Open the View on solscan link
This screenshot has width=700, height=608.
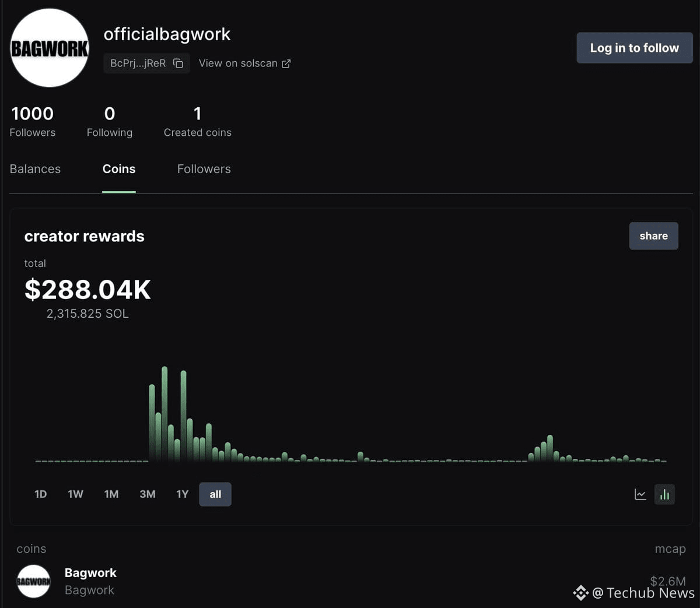pyautogui.click(x=238, y=64)
